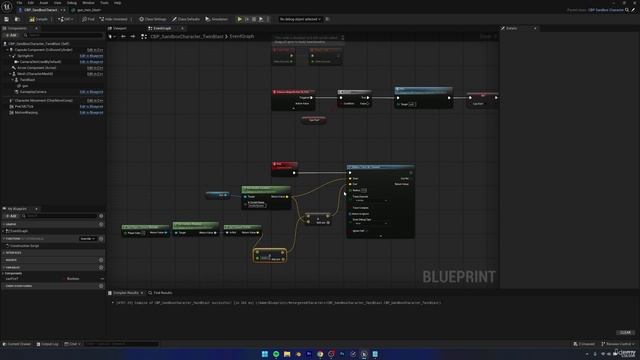The image size is (640, 360).
Task: Navigate back in the graph history
Action: [123, 36]
